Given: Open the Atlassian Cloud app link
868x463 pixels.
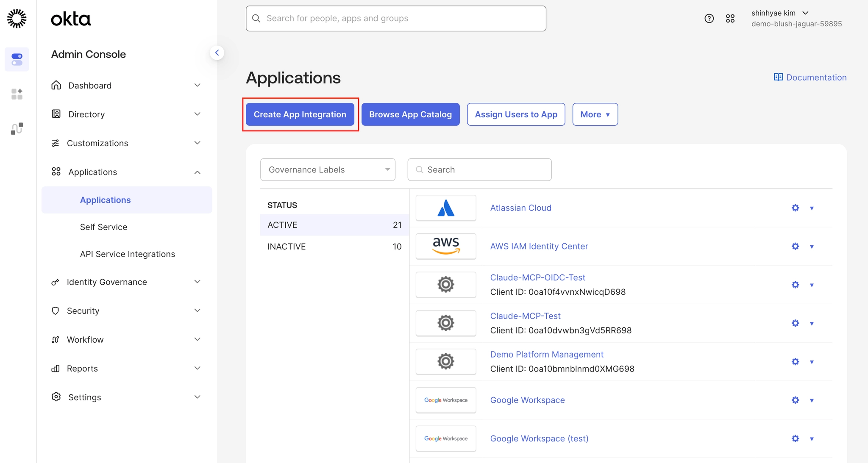Looking at the screenshot, I should coord(520,208).
